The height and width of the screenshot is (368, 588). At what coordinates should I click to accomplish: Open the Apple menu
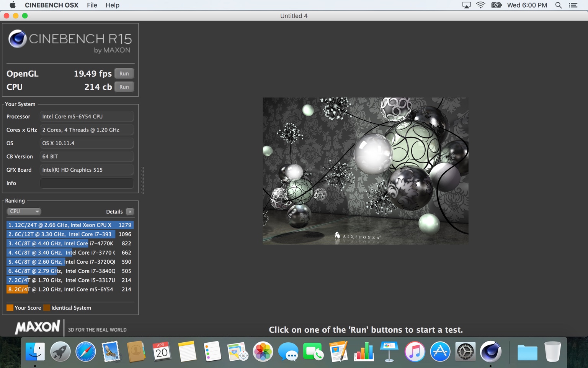[x=12, y=5]
